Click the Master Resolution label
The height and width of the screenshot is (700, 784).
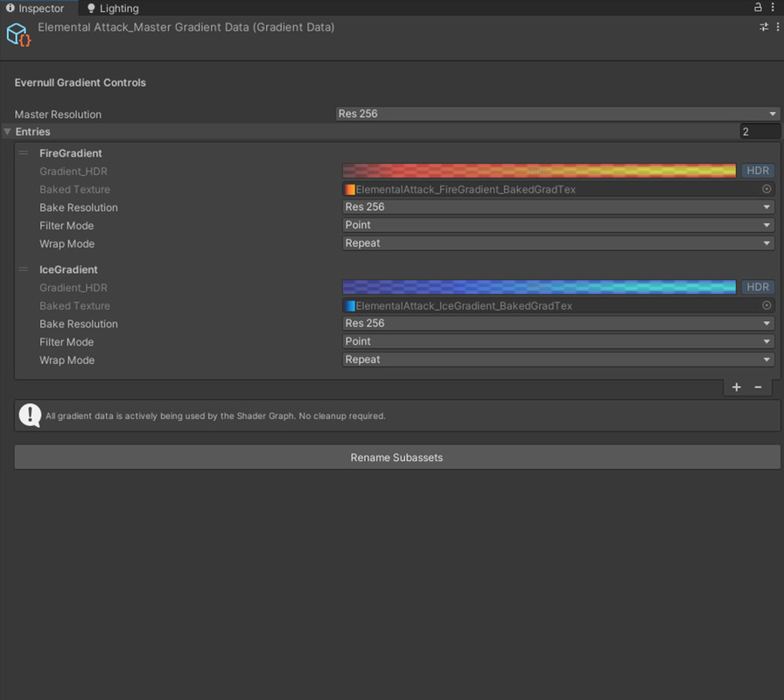coord(58,115)
